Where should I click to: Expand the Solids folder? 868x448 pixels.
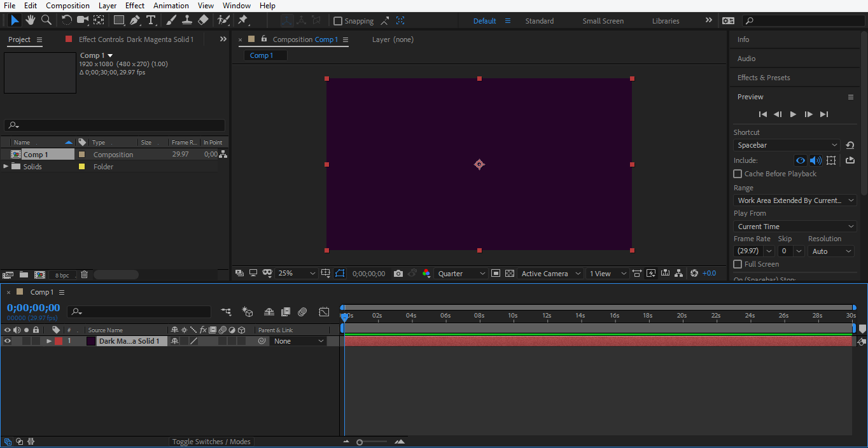pos(6,167)
